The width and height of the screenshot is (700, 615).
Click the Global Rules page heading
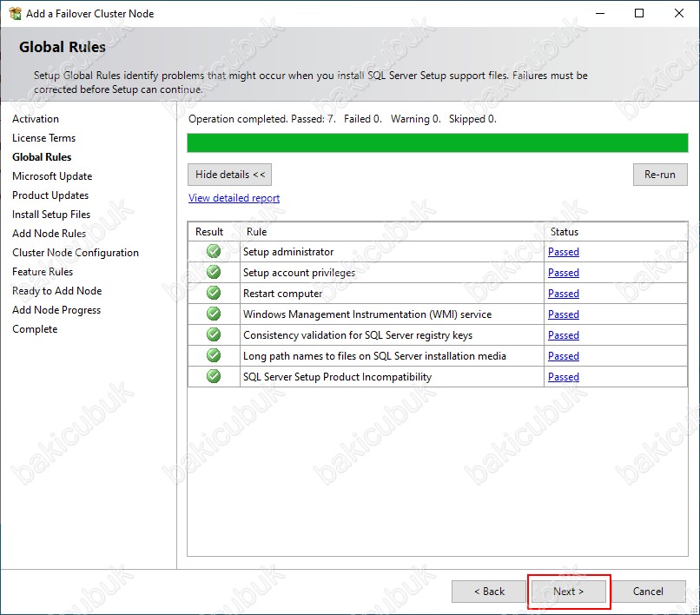click(63, 47)
